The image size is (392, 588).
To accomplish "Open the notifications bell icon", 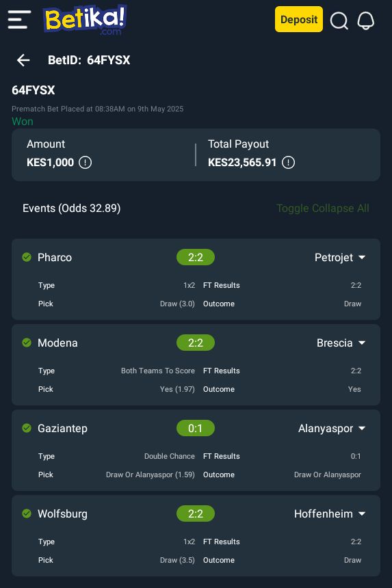I will (x=366, y=21).
